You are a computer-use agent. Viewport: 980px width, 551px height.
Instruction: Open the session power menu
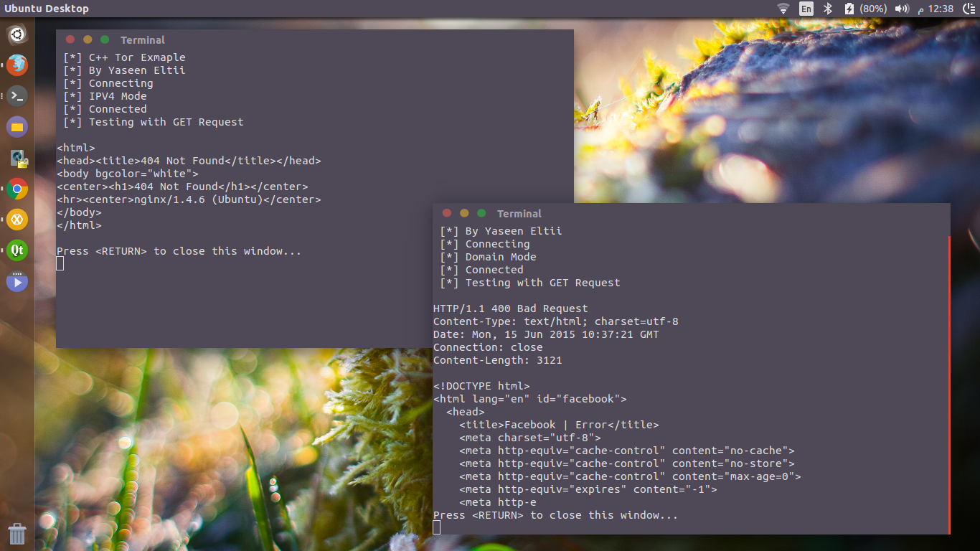(x=968, y=9)
